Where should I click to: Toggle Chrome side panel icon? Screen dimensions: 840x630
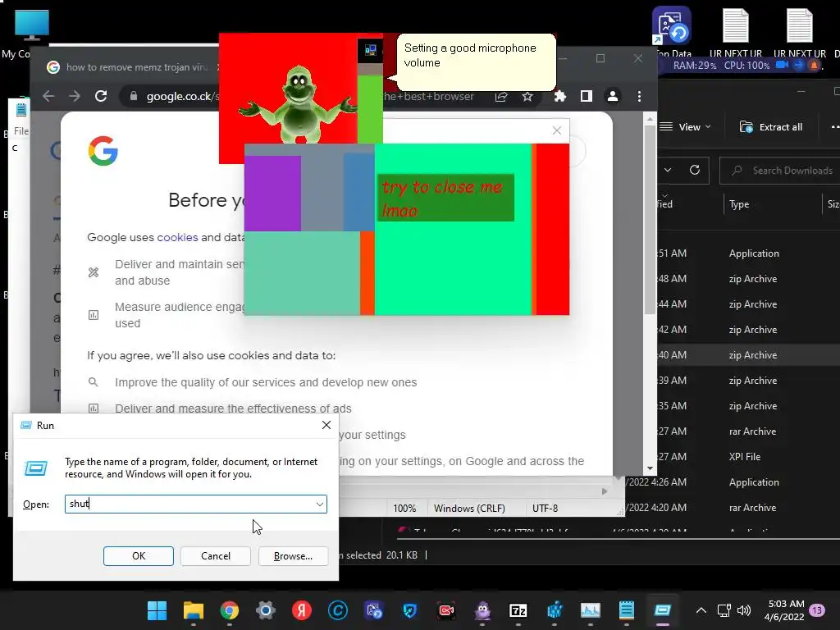[586, 97]
